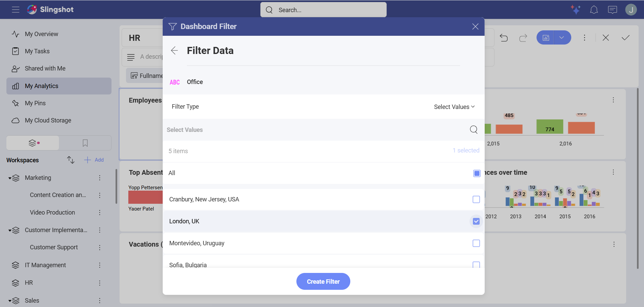Open My Analytics
The width and height of the screenshot is (644, 307).
click(x=59, y=86)
